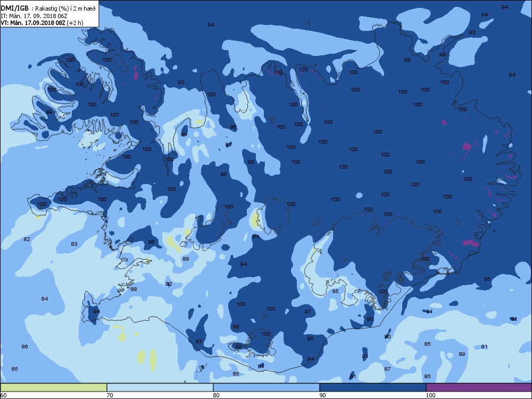Screen dimensions: 532x399
Task: Click the title text "DMI/IGB : Rakastig (%) í 2 m hæð"
Action: tap(48, 9)
